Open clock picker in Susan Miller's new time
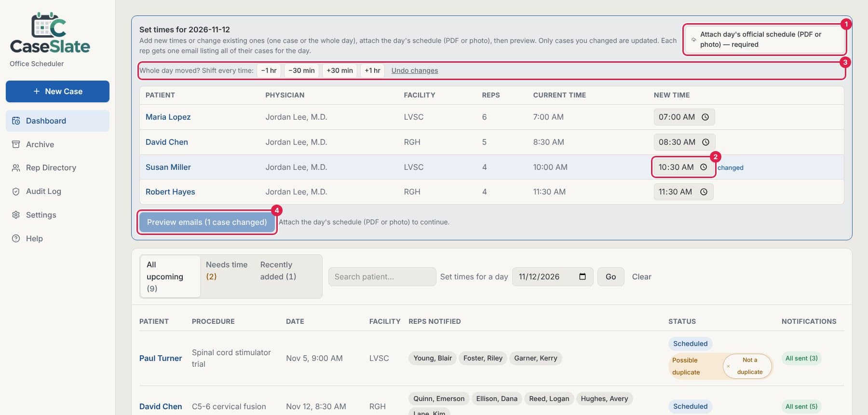Image resolution: width=868 pixels, height=415 pixels. (x=704, y=167)
